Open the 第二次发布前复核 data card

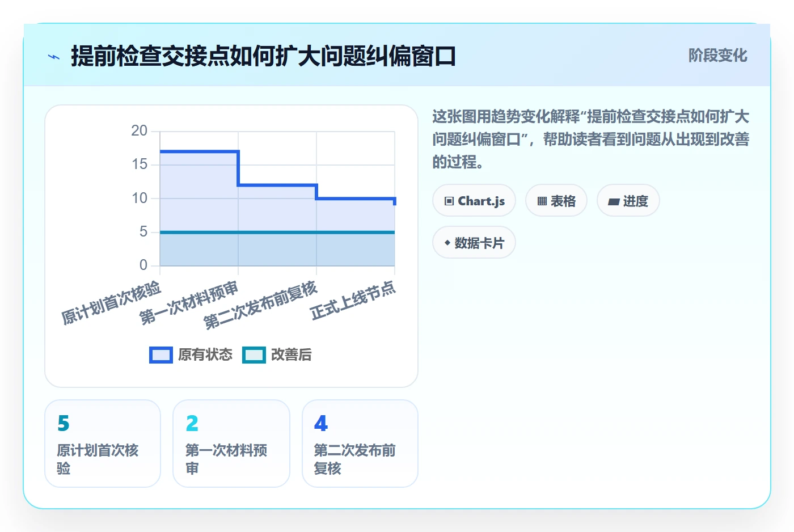(x=360, y=444)
